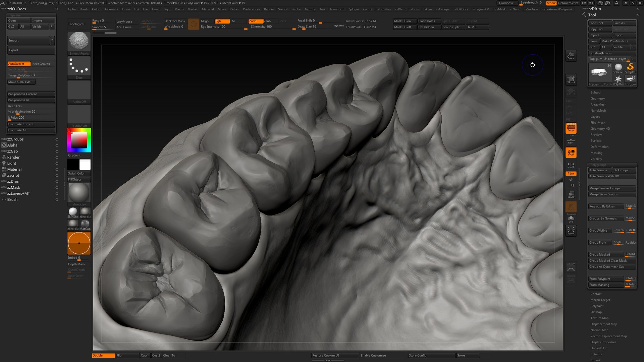Select the MatCap material ball
This screenshot has height=362, width=644.
85,225
